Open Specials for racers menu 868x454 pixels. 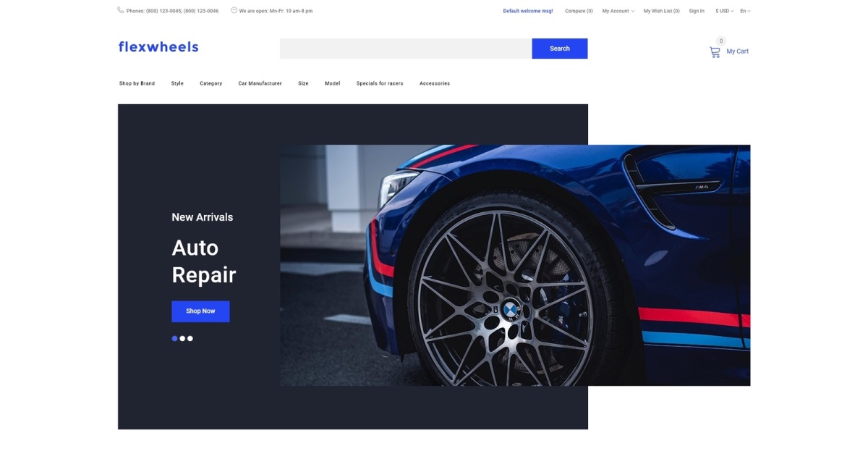[x=380, y=83]
